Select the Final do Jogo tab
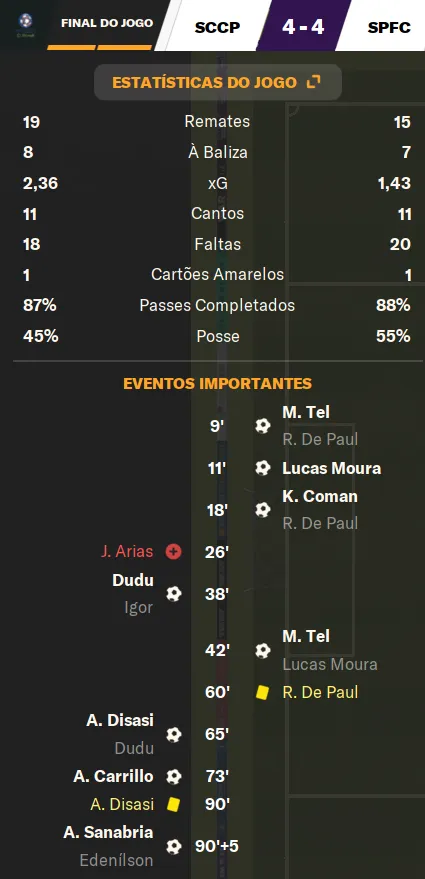 107,24
